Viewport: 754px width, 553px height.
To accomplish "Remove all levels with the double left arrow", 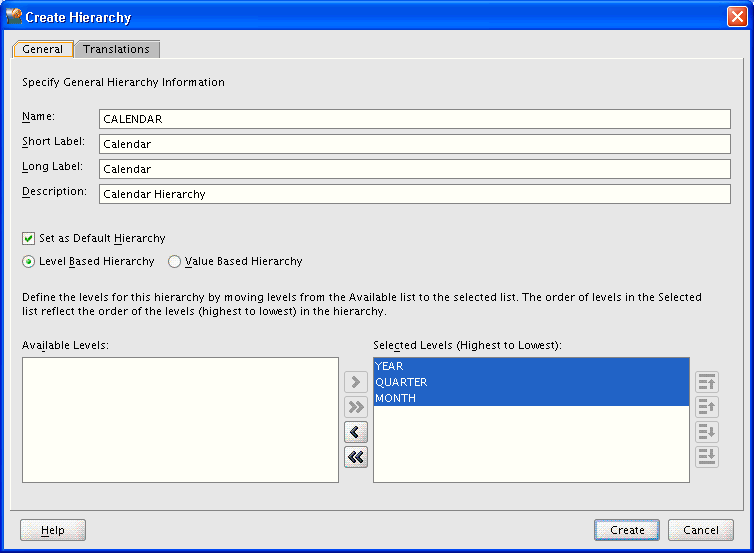I will pyautogui.click(x=356, y=457).
